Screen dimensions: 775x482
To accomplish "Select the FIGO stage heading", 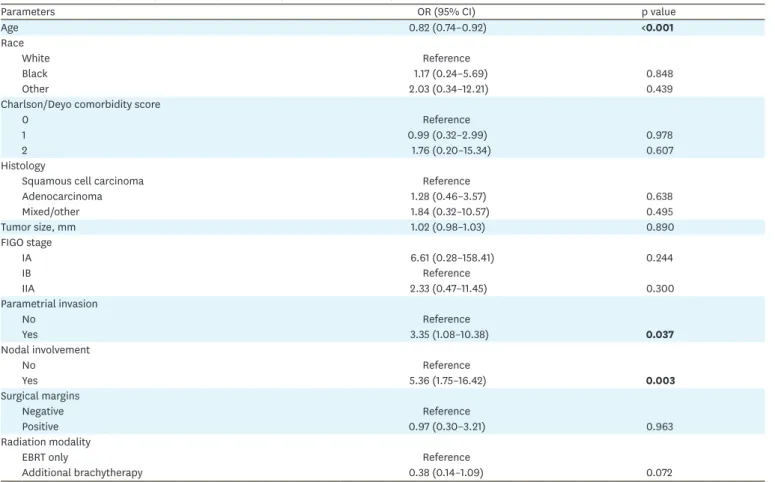I will click(26, 242).
